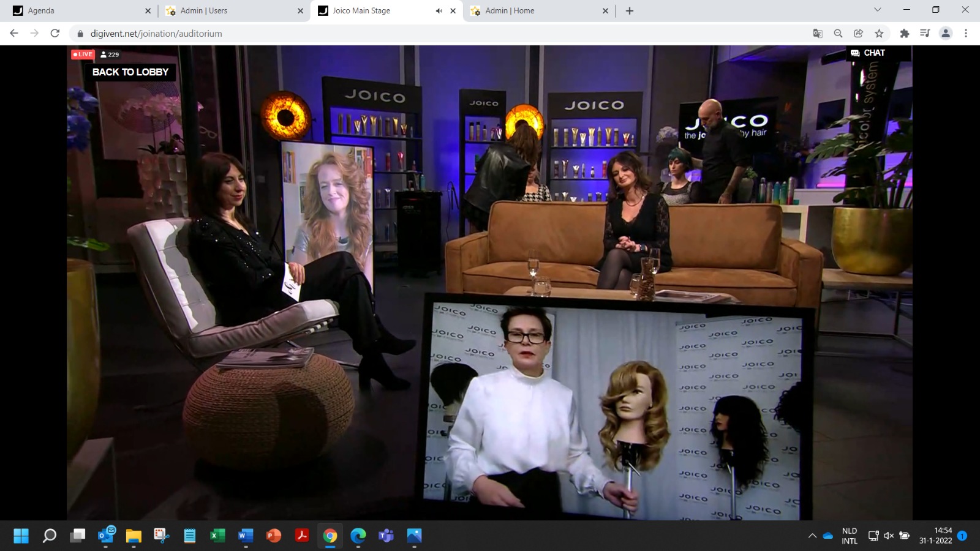Reload the Joico auditorium page

click(55, 33)
